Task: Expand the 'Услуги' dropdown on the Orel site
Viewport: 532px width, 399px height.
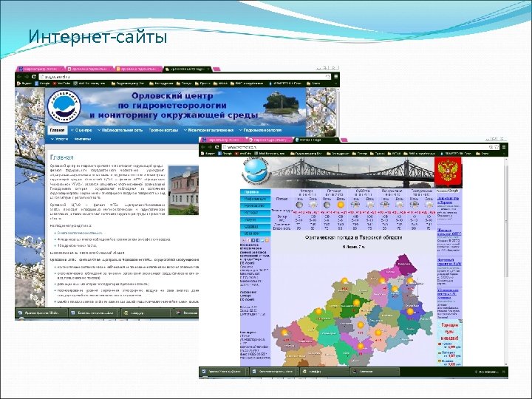Action: pyautogui.click(x=59, y=139)
